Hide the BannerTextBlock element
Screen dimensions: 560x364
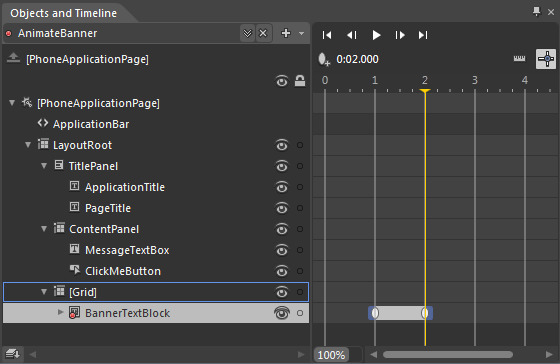tap(282, 313)
